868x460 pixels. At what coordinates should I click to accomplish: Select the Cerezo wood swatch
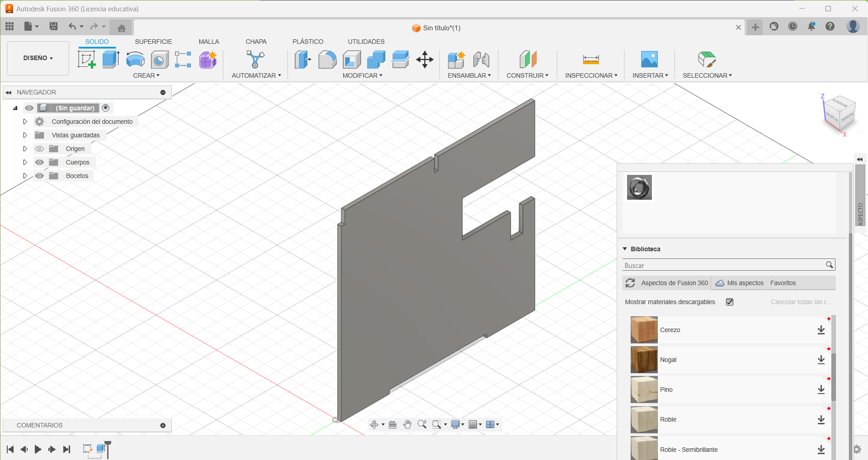pyautogui.click(x=644, y=330)
